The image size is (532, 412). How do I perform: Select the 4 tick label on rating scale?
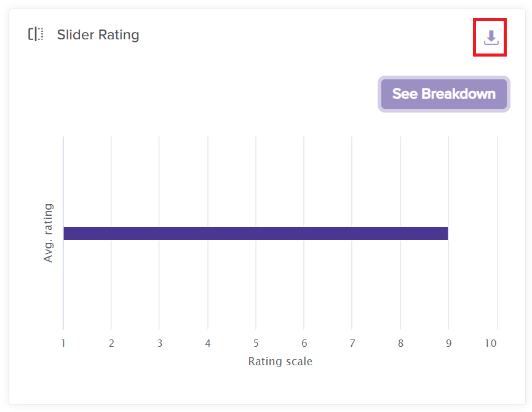click(208, 343)
